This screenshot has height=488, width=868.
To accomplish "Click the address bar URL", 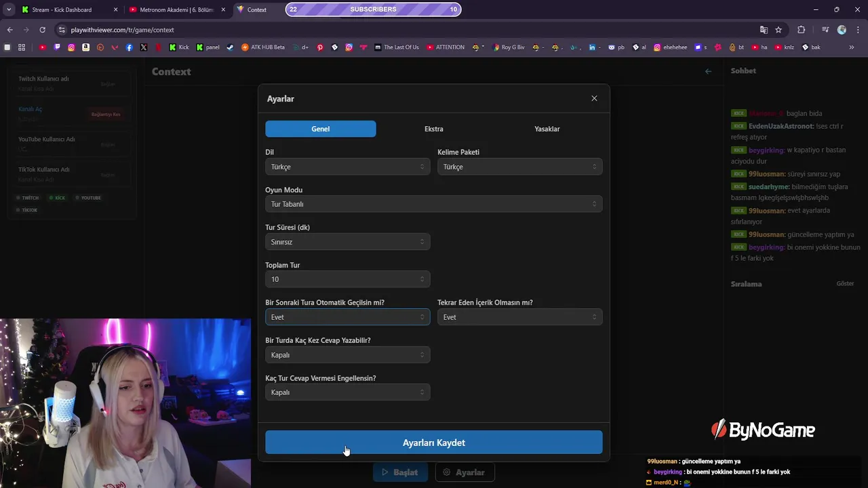I will [123, 30].
